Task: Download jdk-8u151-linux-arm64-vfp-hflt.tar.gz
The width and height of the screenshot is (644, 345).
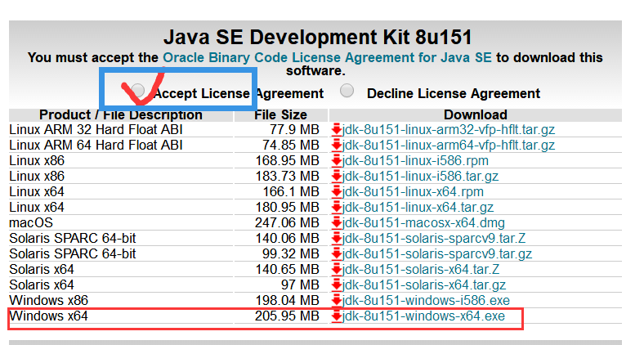Action: [449, 146]
